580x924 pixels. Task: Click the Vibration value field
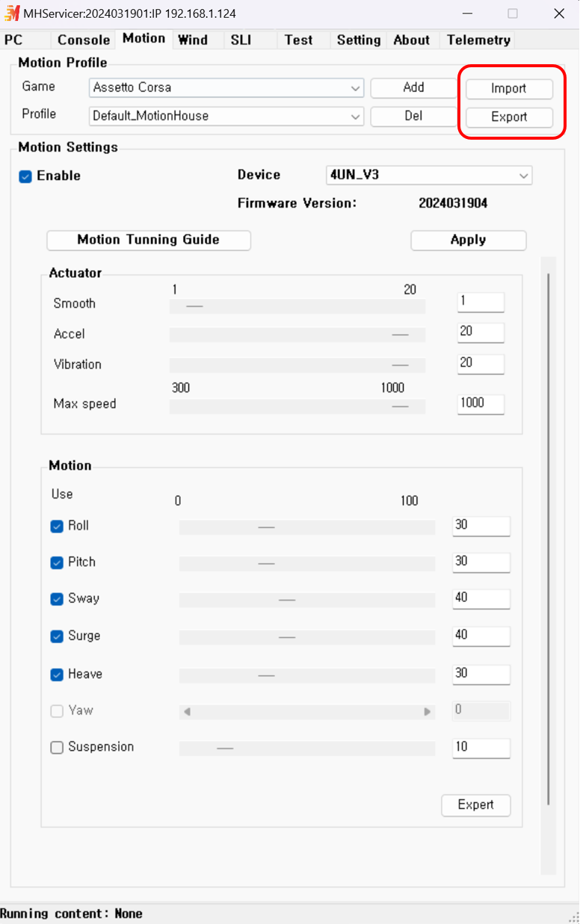point(481,364)
